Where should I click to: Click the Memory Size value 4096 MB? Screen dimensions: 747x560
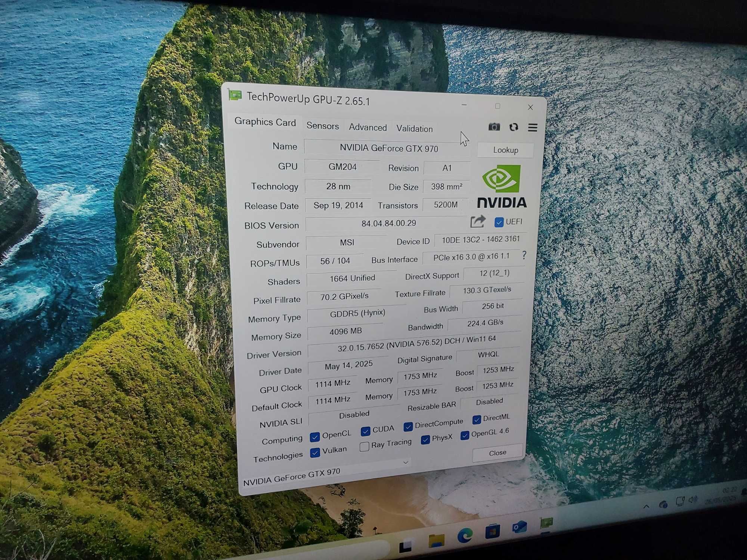(345, 331)
